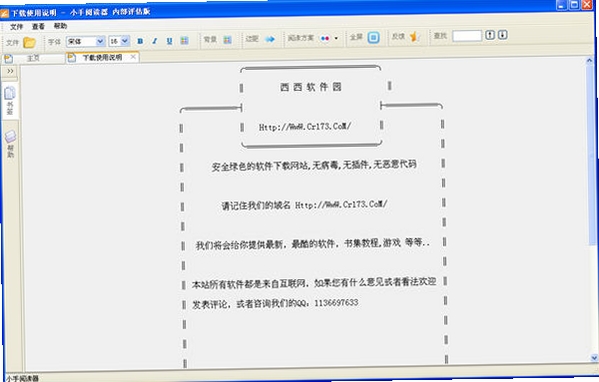Click the line 我们将会给你提供最新
The height and width of the screenshot is (382, 599).
coord(312,243)
